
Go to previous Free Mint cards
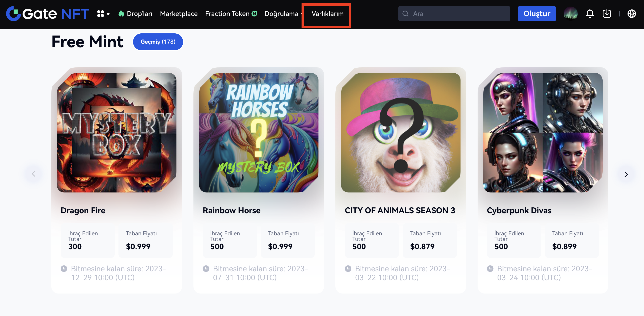(34, 174)
